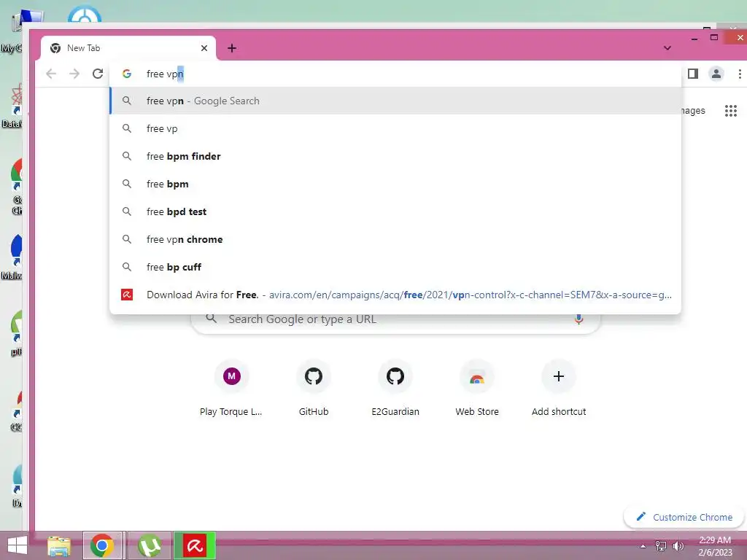Open uTorrent from the taskbar
The image size is (747, 560).
click(x=149, y=545)
